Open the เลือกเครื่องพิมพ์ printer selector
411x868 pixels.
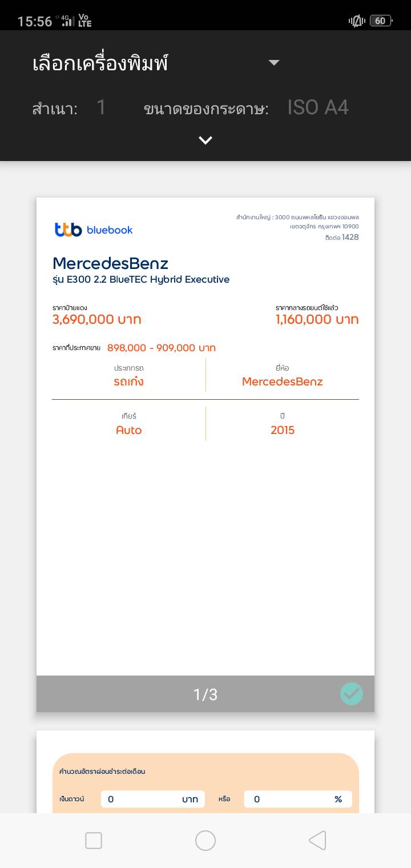100,63
